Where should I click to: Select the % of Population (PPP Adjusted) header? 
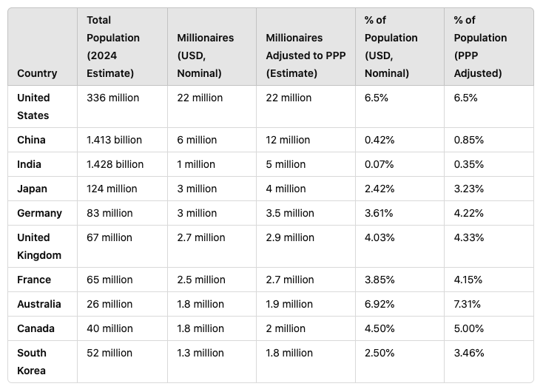click(478, 47)
